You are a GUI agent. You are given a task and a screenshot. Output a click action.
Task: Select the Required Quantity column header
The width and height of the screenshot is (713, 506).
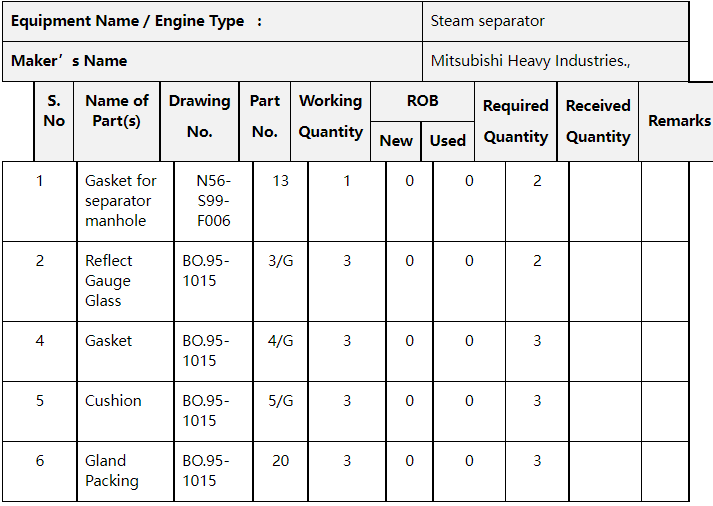pos(515,120)
